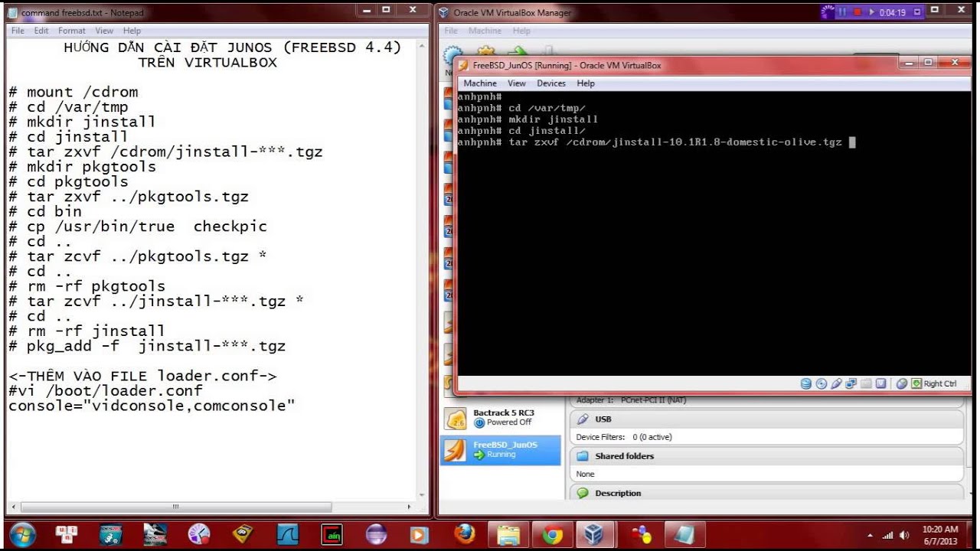Show hidden system tray icons

pos(870,535)
